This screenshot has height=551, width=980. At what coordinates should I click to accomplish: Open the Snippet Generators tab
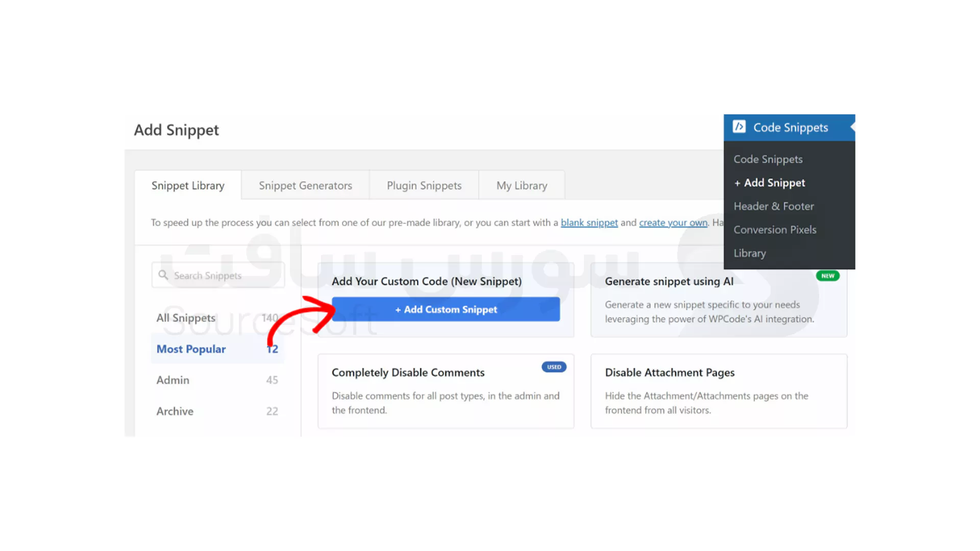305,186
